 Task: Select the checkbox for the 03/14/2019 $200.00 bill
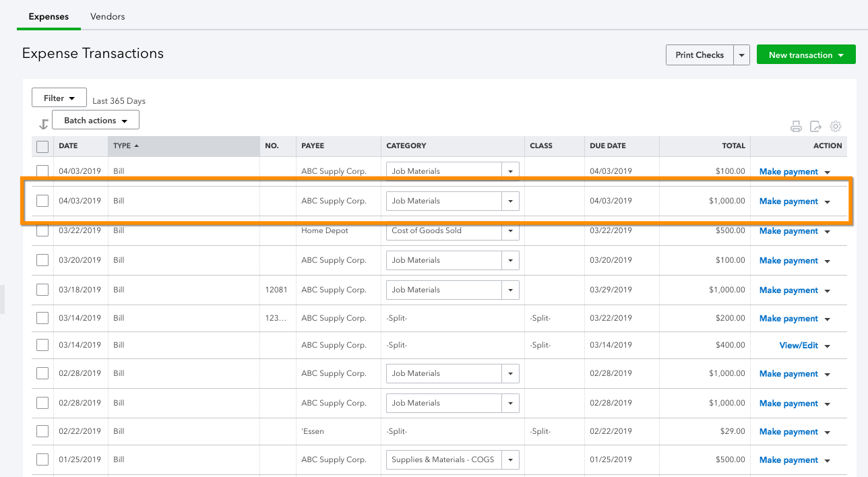pyautogui.click(x=42, y=318)
